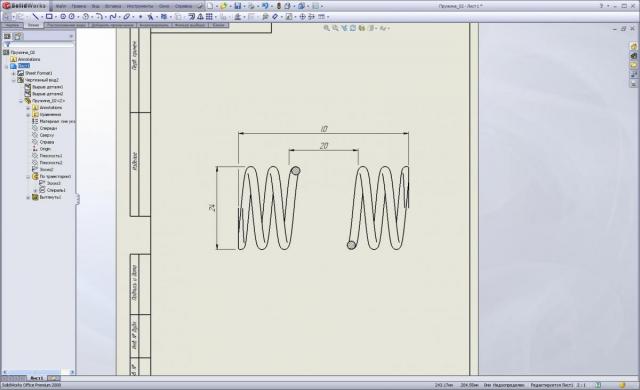Collapse the Чертежный вид2 tree node
The image size is (640, 390).
click(13, 80)
